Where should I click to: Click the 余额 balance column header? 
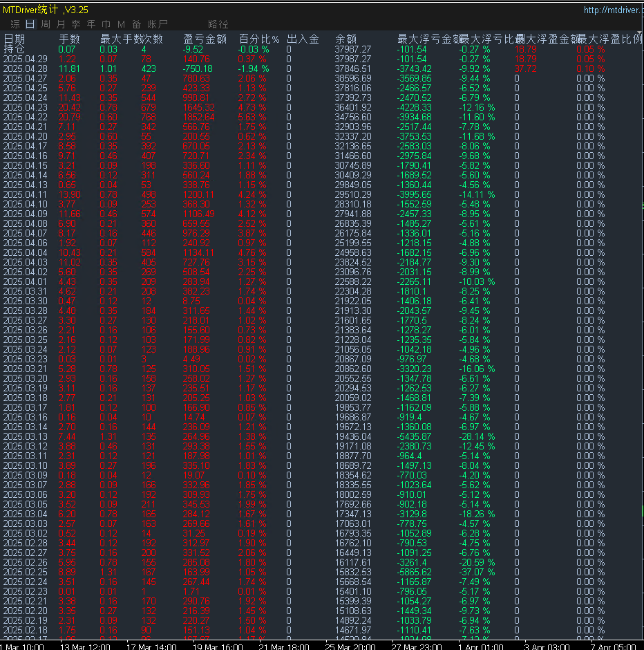point(345,39)
